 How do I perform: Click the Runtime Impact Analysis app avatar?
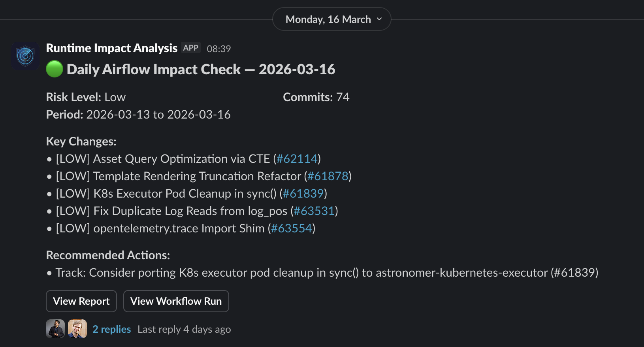click(25, 56)
